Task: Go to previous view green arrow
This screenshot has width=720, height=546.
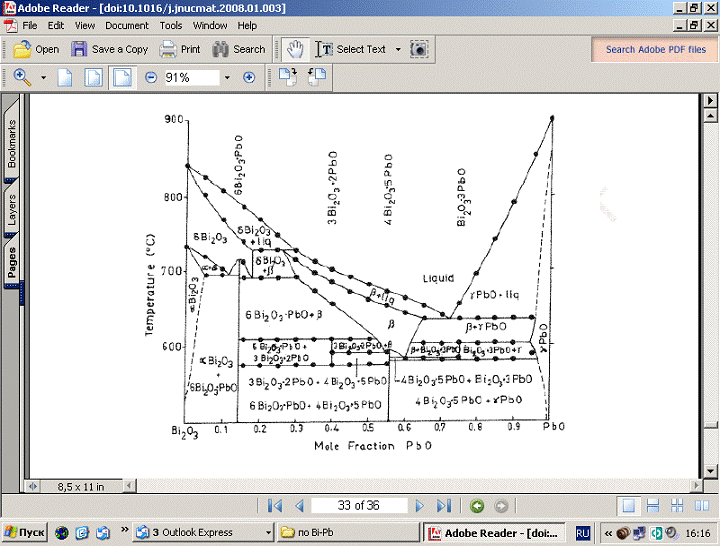Action: point(477,506)
